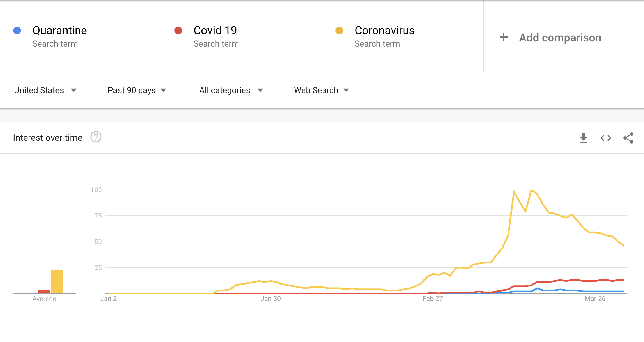Open the embed code for the chart
Viewport: 644px width, 342px height.
tap(606, 138)
